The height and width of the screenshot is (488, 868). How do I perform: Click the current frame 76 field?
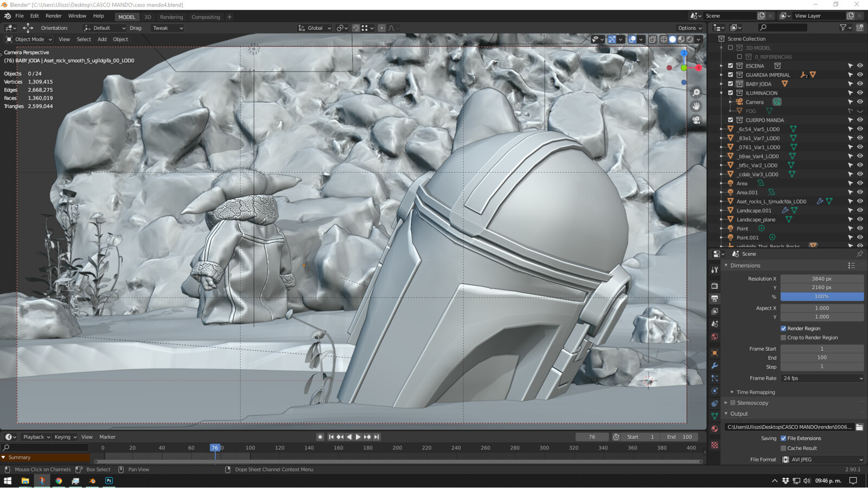(x=592, y=437)
